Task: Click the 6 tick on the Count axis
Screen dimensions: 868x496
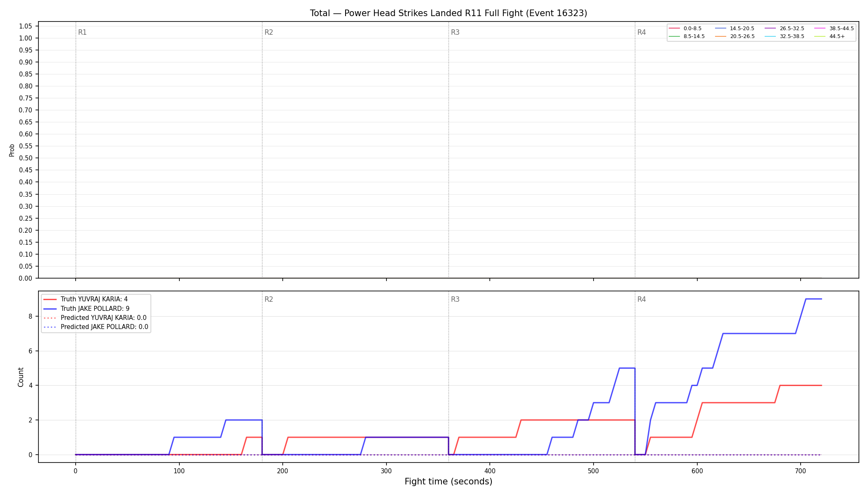Action: [x=31, y=351]
